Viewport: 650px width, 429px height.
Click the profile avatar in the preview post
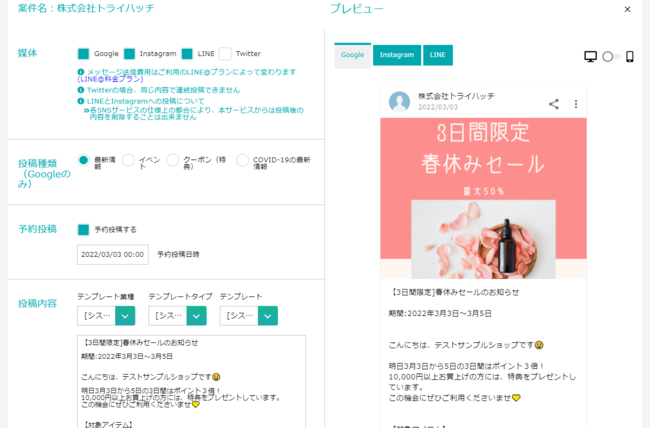tap(399, 102)
